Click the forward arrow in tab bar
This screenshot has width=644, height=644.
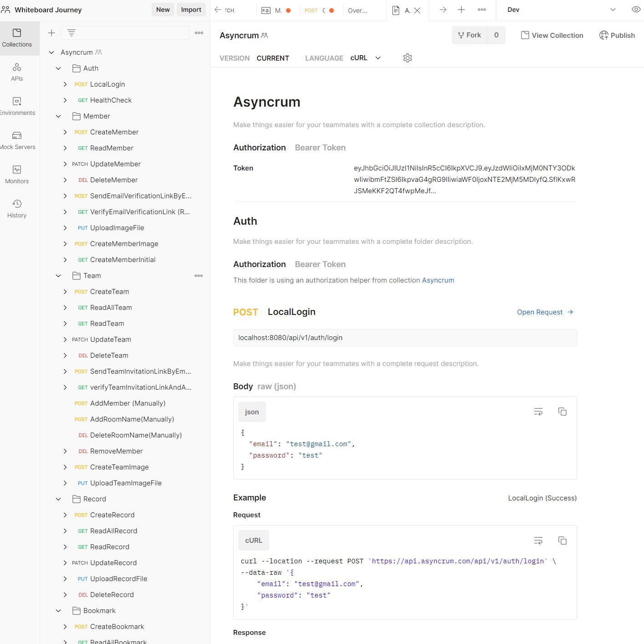point(443,10)
